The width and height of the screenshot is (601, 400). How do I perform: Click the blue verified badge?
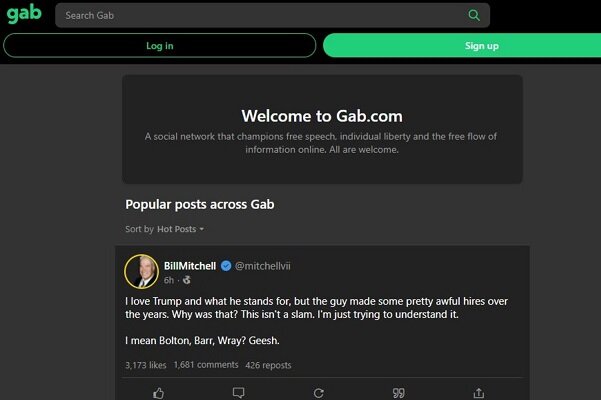[226, 266]
